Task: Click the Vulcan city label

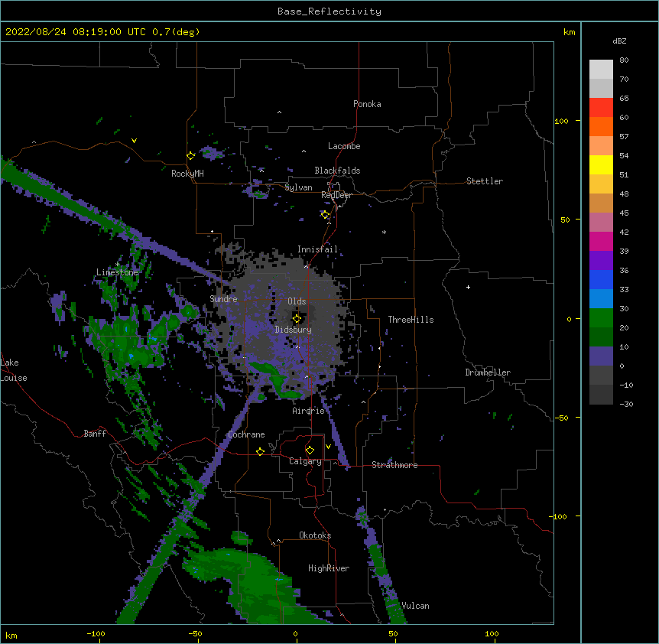Action: (415, 606)
